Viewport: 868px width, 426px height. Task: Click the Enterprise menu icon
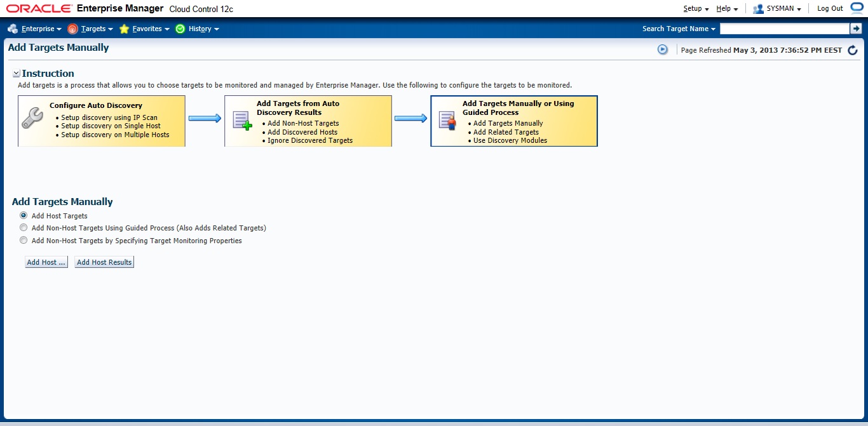13,29
